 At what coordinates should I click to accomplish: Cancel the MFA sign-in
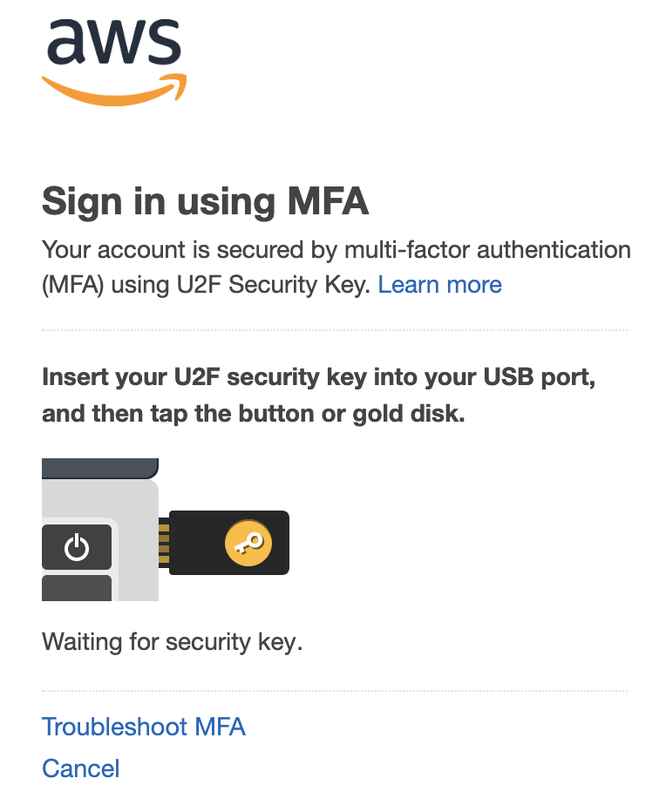pyautogui.click(x=81, y=768)
